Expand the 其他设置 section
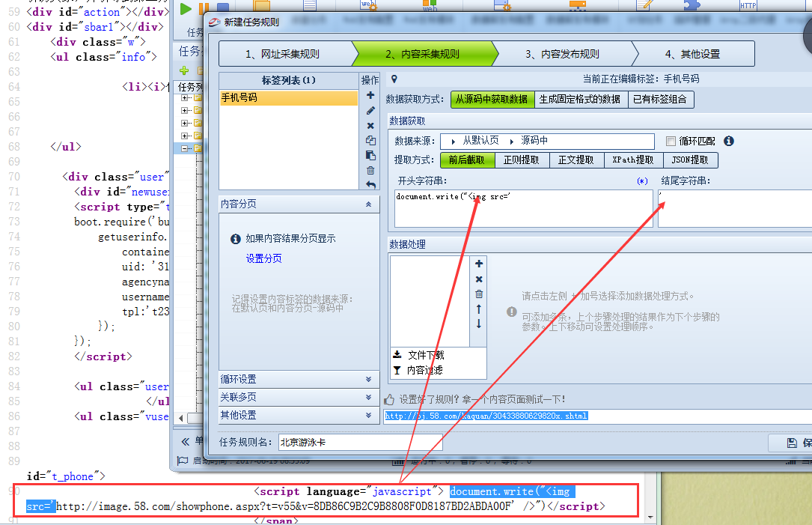The height and width of the screenshot is (525, 812). (x=368, y=415)
